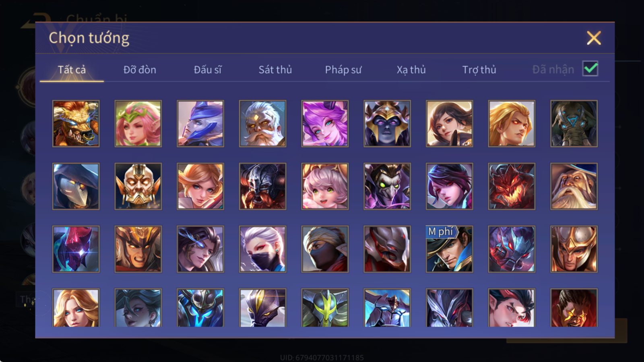Open the Trợ thủ tab

(479, 70)
